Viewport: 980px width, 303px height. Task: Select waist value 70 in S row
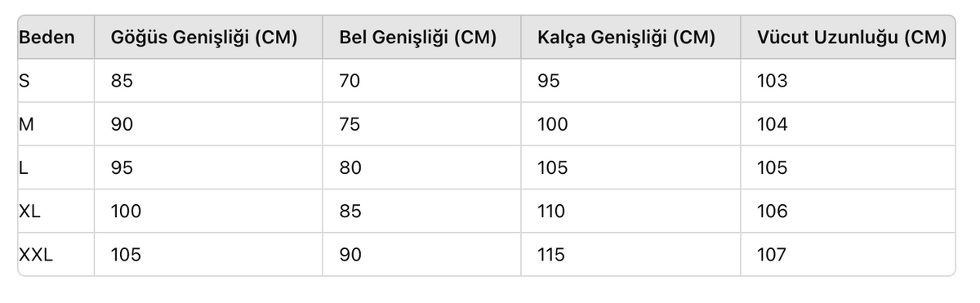pyautogui.click(x=350, y=81)
